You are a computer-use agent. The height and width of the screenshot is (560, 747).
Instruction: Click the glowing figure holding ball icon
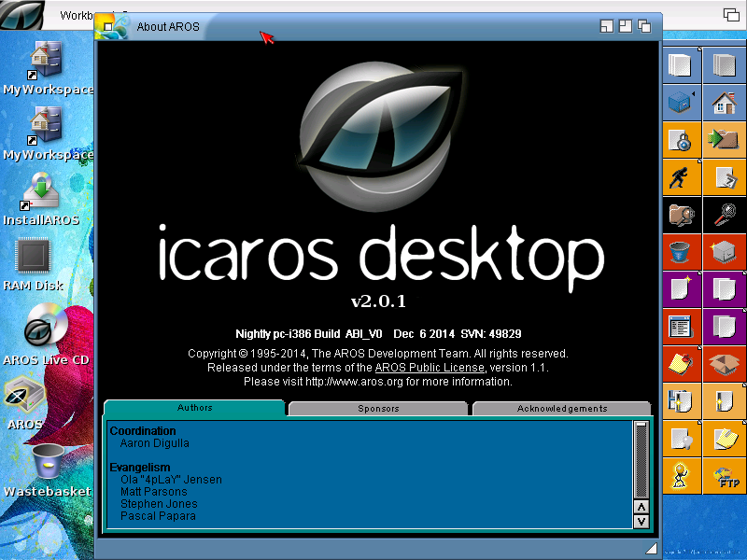(x=682, y=476)
